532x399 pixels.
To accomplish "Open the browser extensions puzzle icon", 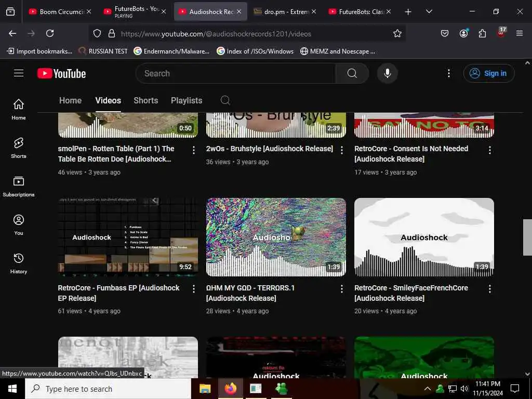I will [x=482, y=33].
